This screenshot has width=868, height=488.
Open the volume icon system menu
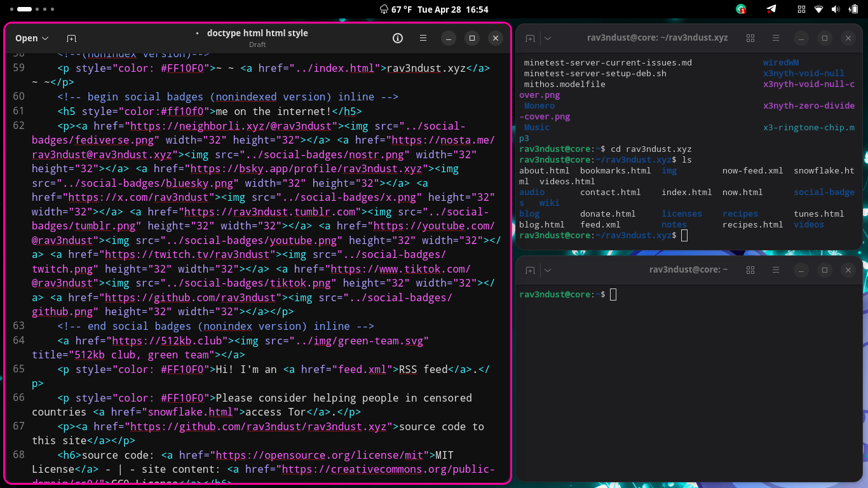pos(836,10)
